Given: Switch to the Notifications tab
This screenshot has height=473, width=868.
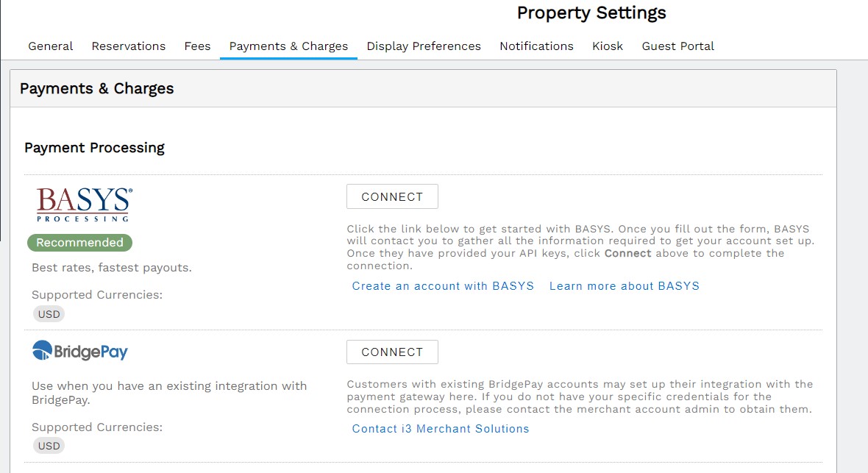Looking at the screenshot, I should pyautogui.click(x=536, y=46).
